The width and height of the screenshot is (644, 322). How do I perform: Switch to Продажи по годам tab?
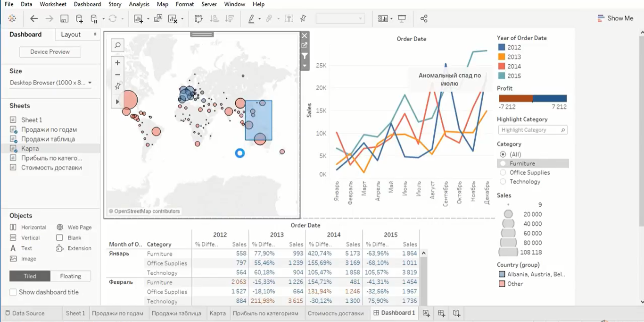click(117, 313)
